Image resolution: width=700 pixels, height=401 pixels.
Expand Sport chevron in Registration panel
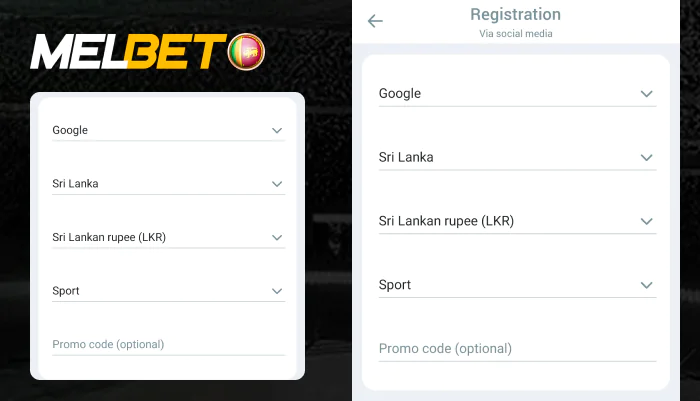(647, 285)
